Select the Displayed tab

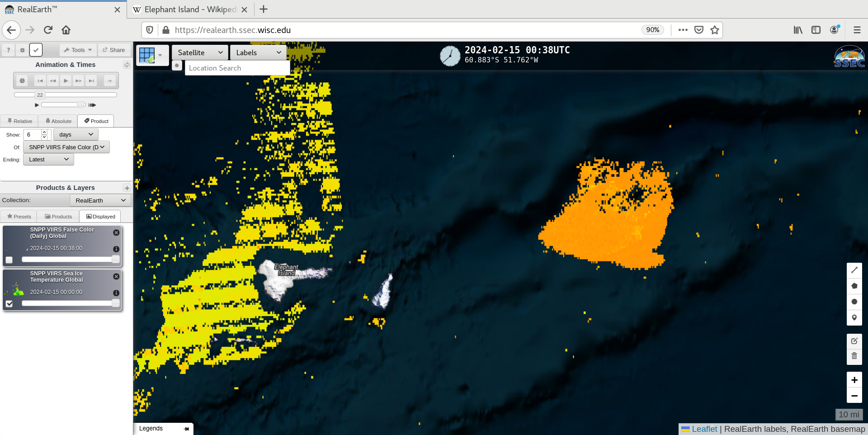click(100, 217)
